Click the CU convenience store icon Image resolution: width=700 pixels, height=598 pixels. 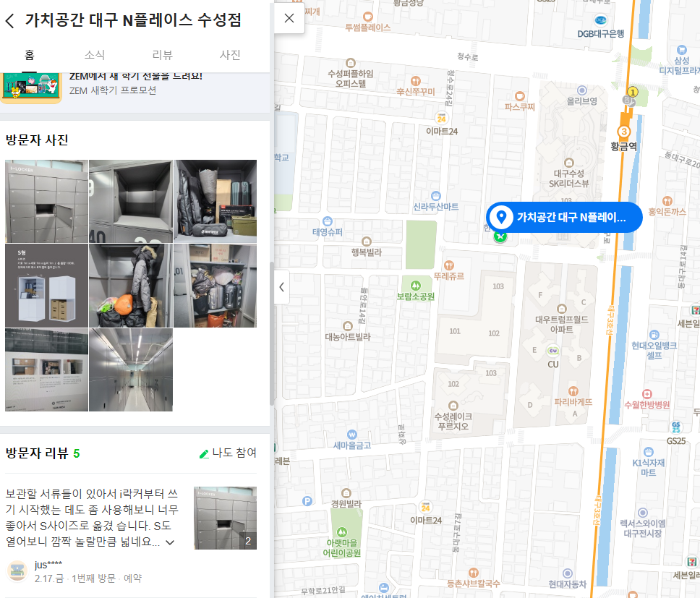click(x=553, y=351)
